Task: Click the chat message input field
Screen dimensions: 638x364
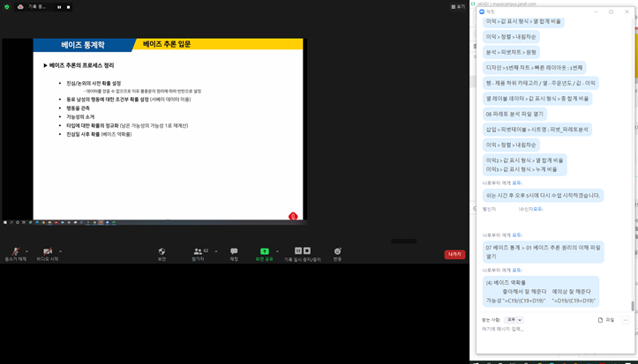Action: click(x=547, y=330)
